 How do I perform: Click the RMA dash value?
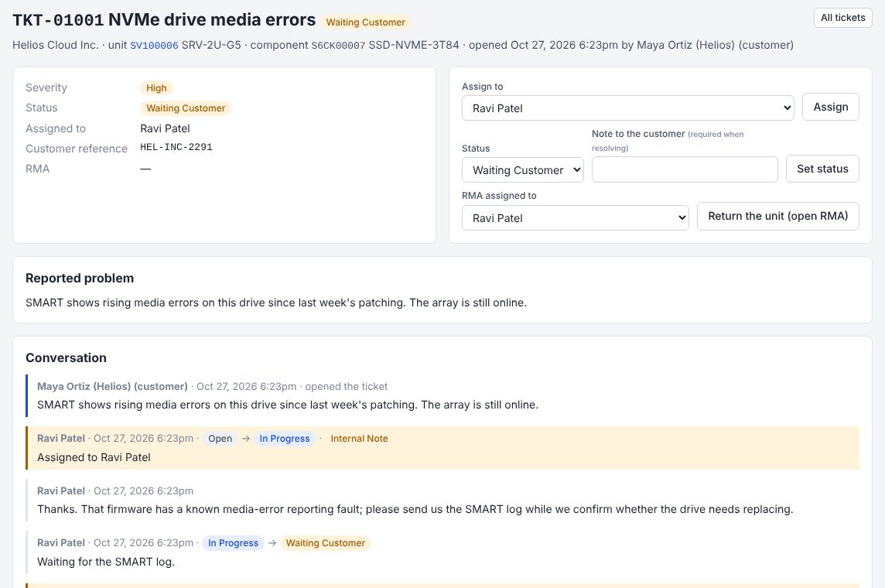point(145,169)
